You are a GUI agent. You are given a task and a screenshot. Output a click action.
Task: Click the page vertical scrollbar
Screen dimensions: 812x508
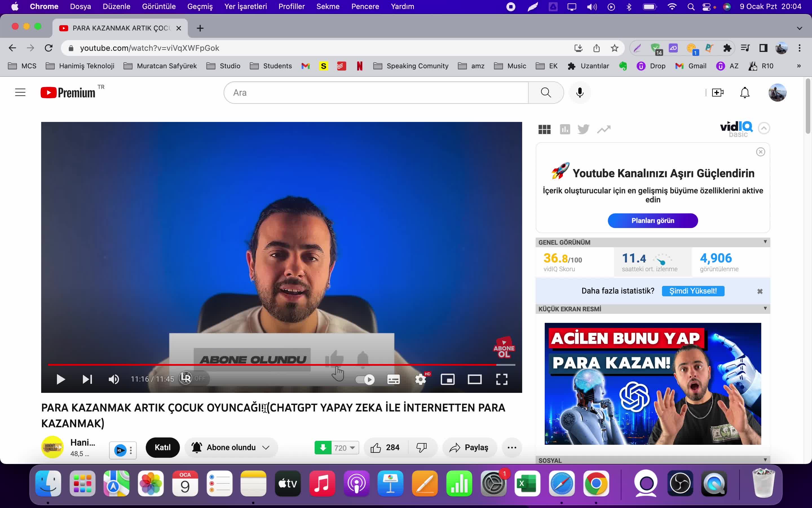[x=808, y=106]
